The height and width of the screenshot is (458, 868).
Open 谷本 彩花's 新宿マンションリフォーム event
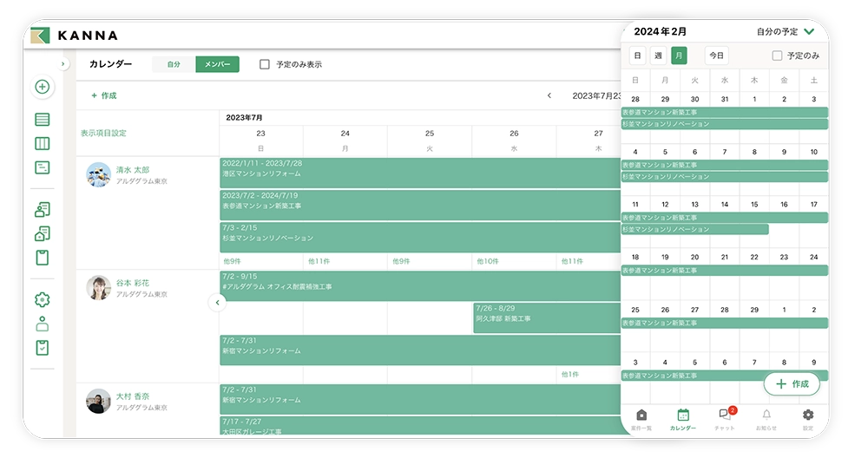coord(419,350)
